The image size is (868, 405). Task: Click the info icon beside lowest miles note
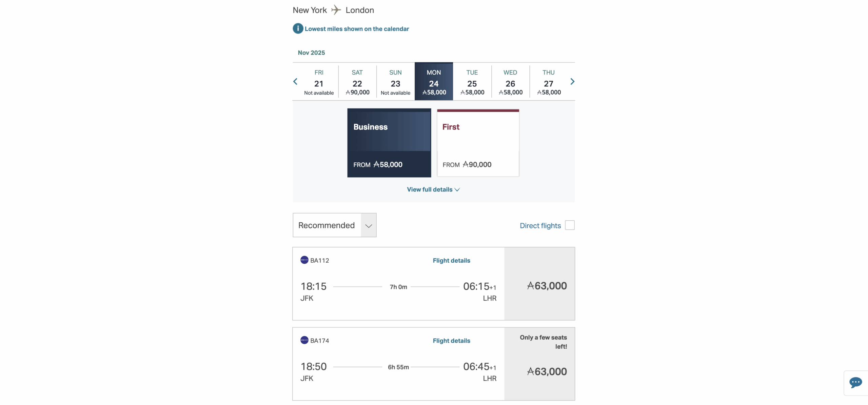(298, 28)
